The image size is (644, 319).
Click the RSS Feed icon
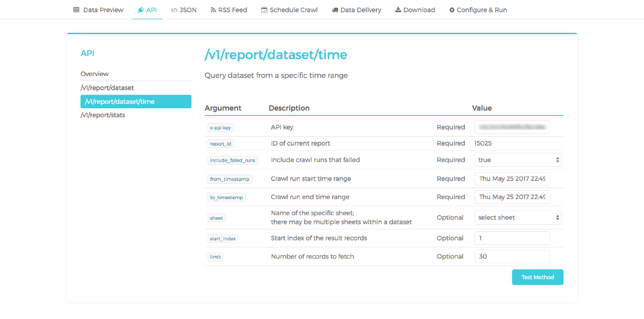(213, 10)
